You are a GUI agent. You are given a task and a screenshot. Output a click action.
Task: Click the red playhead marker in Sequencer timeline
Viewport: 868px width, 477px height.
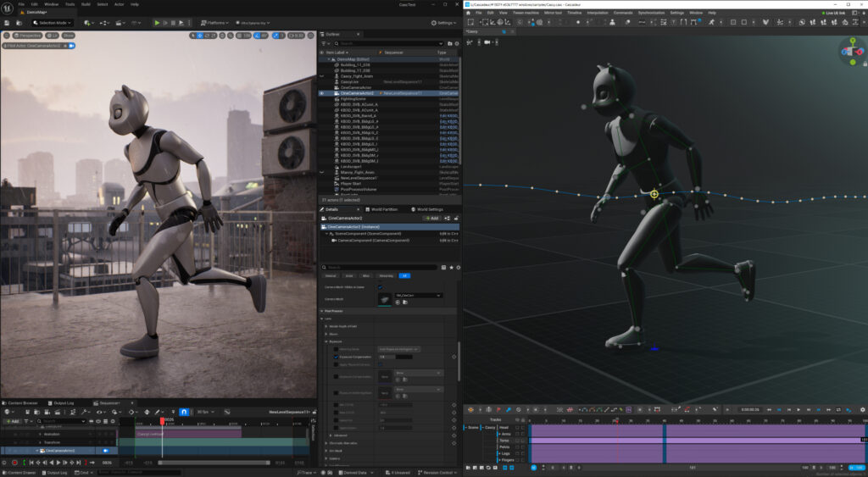click(163, 420)
